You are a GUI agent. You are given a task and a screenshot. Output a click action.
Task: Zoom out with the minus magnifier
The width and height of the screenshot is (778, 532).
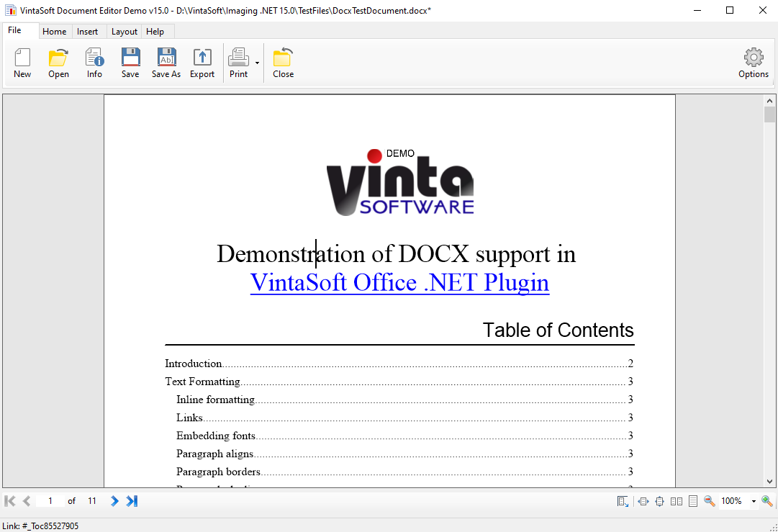coord(709,501)
